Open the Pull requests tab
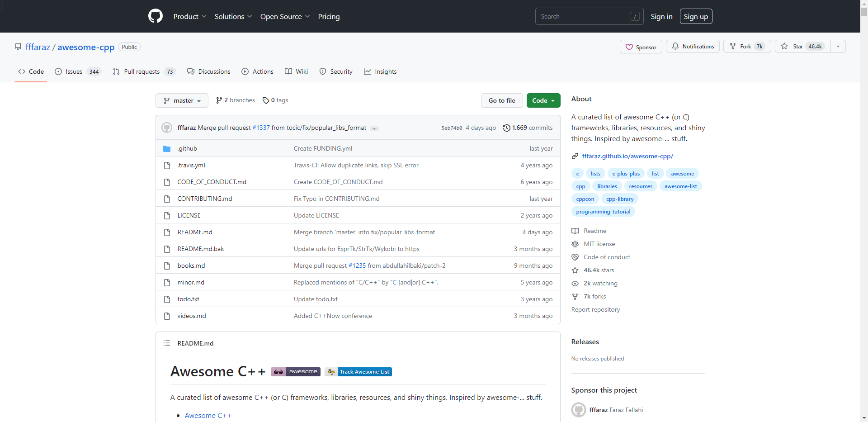The width and height of the screenshot is (868, 422). point(144,71)
